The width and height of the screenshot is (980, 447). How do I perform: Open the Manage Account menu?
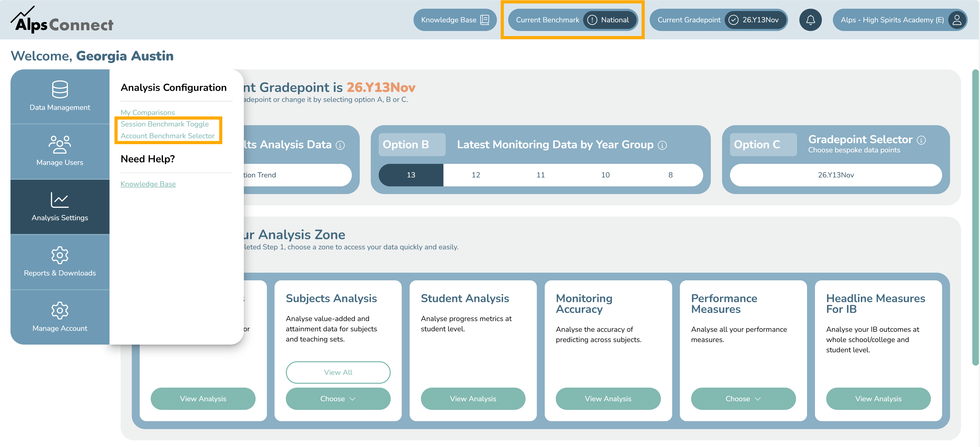[x=60, y=317]
